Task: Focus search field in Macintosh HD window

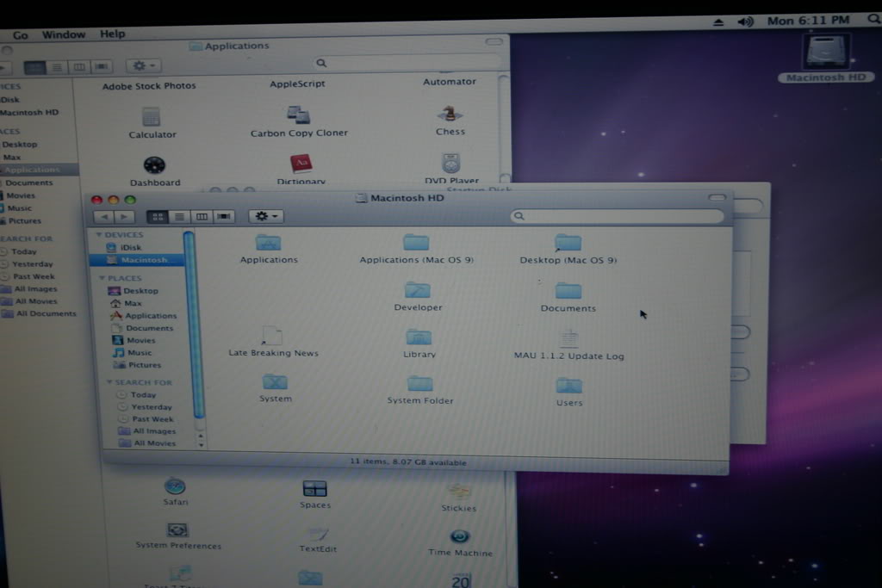Action: coord(617,216)
